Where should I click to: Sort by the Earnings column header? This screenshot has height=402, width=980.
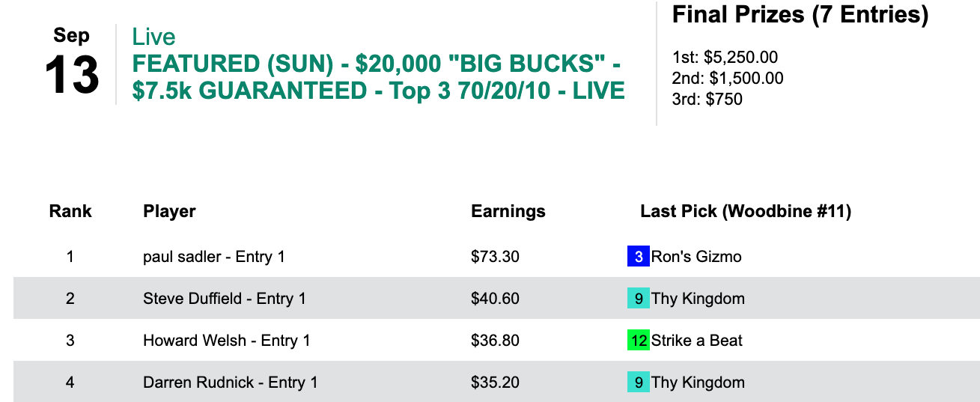tap(508, 211)
